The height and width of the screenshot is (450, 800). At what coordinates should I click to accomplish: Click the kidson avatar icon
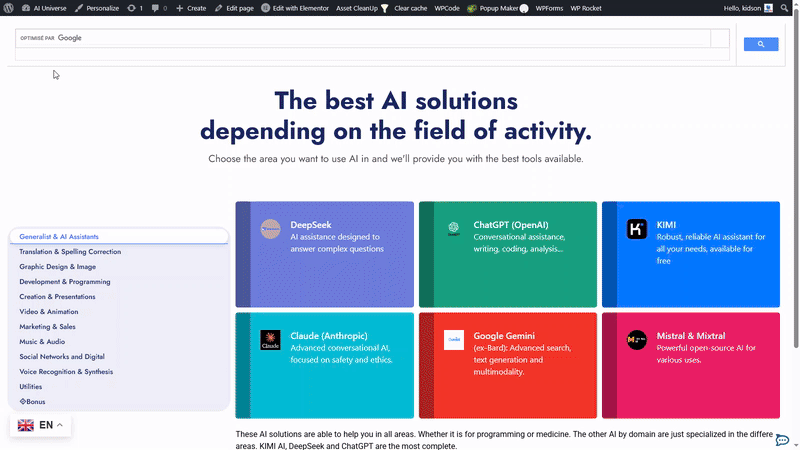click(x=768, y=8)
